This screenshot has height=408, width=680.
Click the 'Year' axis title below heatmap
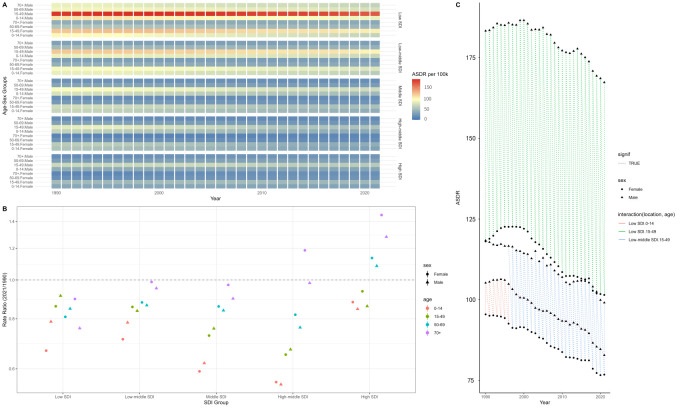pyautogui.click(x=215, y=198)
